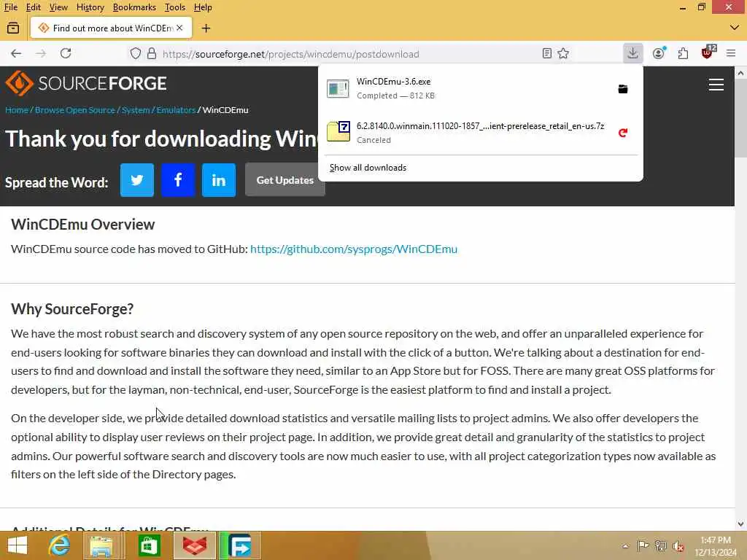Viewport: 747px width, 560px height.
Task: Open the Tools menu
Action: tap(175, 7)
